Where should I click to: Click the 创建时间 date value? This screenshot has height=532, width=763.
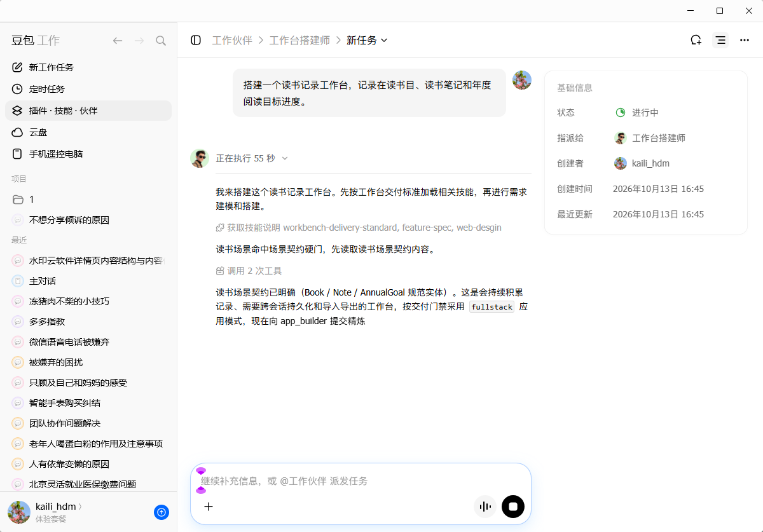(658, 189)
